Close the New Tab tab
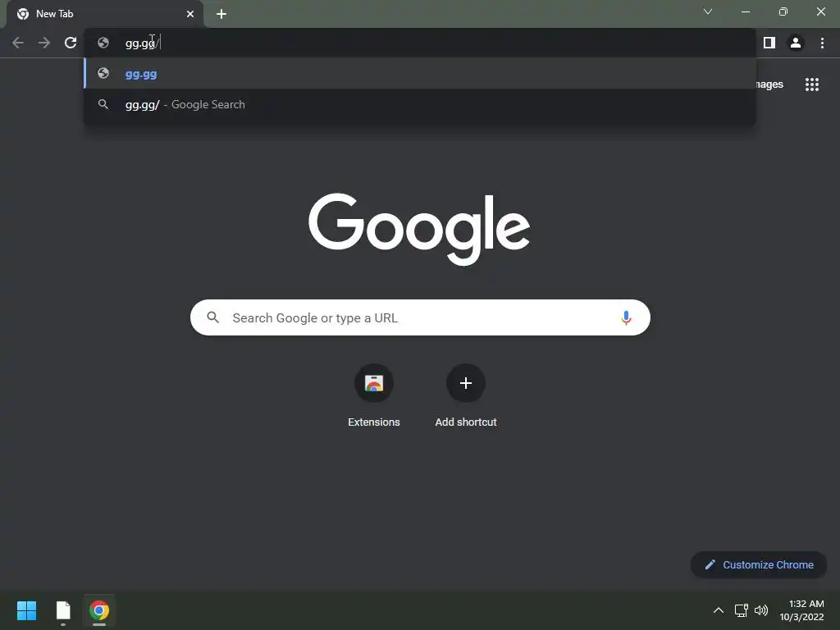The image size is (840, 630). point(190,14)
